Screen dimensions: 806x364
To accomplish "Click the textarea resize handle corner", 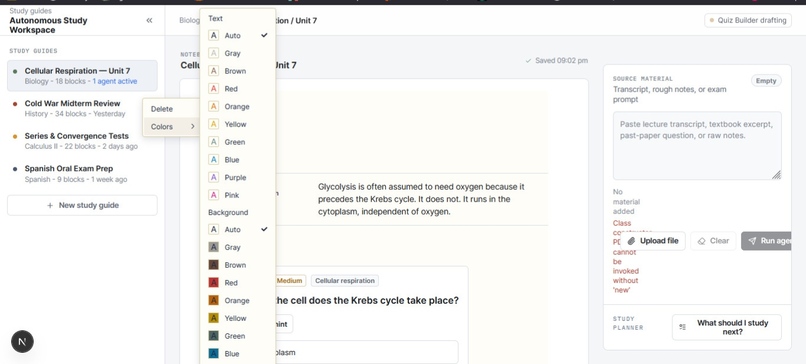I will point(777,175).
